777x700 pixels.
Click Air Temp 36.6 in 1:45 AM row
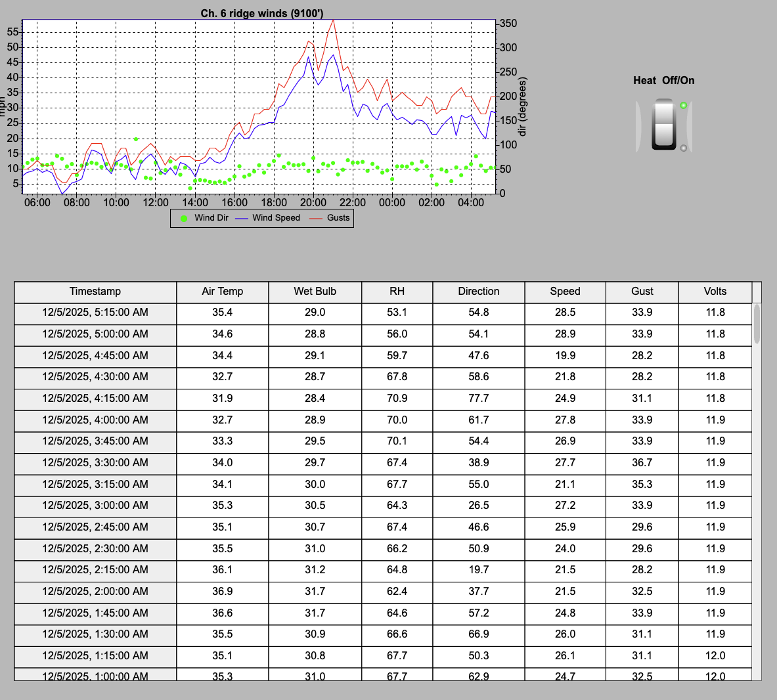[x=223, y=613]
